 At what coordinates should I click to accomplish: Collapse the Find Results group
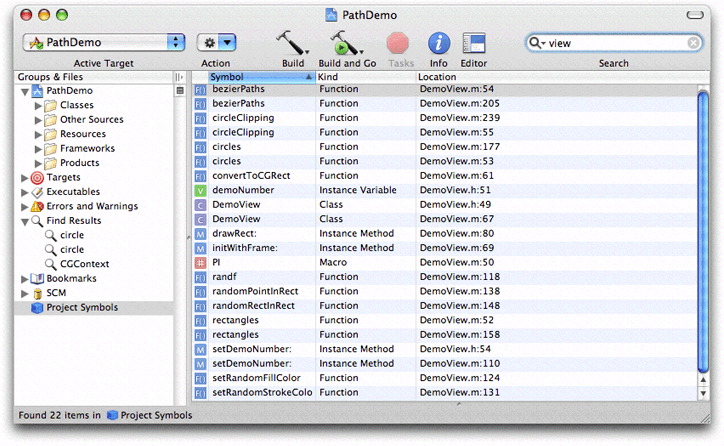(x=23, y=221)
